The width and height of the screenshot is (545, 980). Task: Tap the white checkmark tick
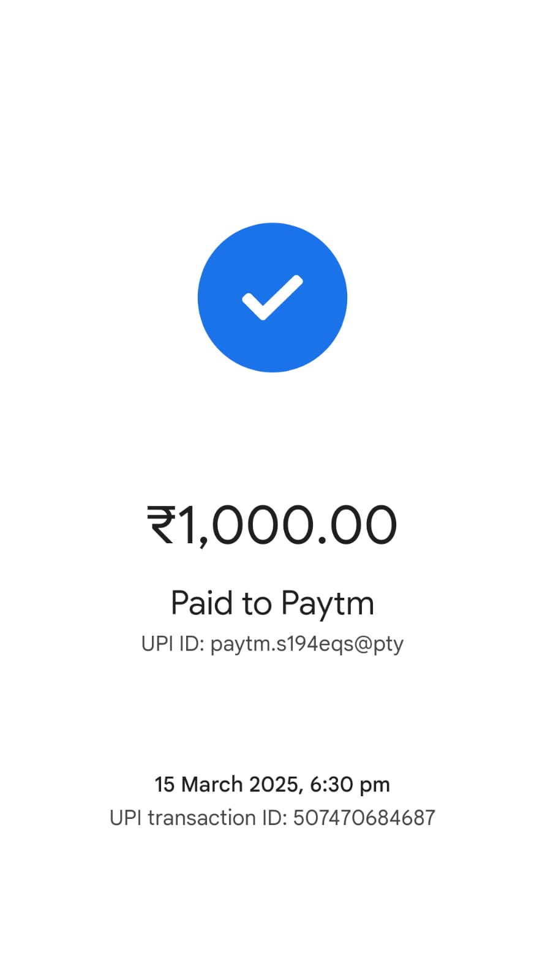tap(272, 298)
